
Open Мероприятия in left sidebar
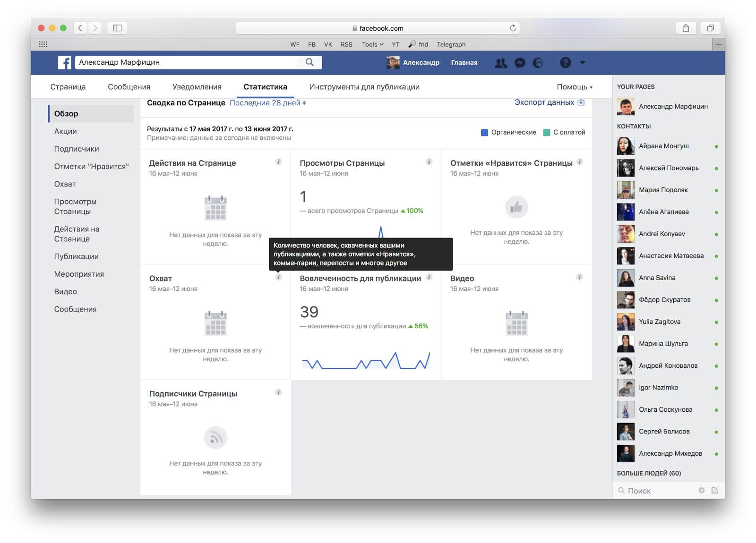(79, 274)
